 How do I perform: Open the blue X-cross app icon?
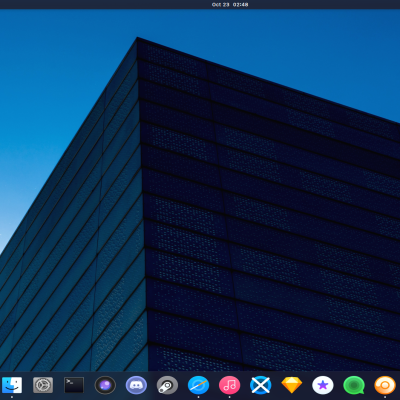click(260, 385)
